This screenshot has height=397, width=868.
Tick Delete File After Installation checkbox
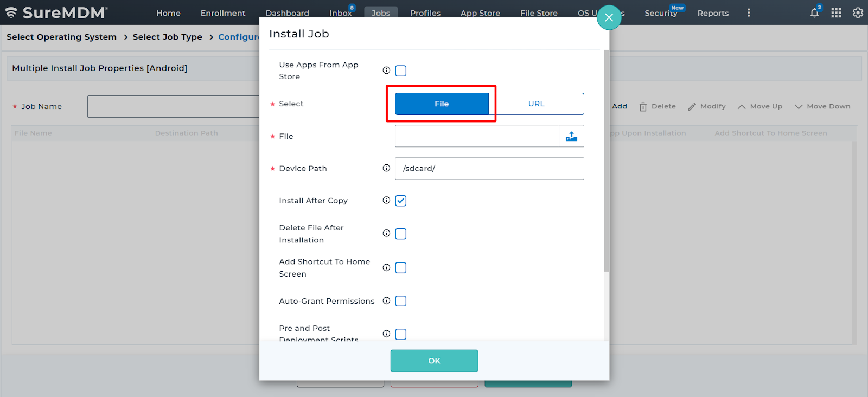401,234
